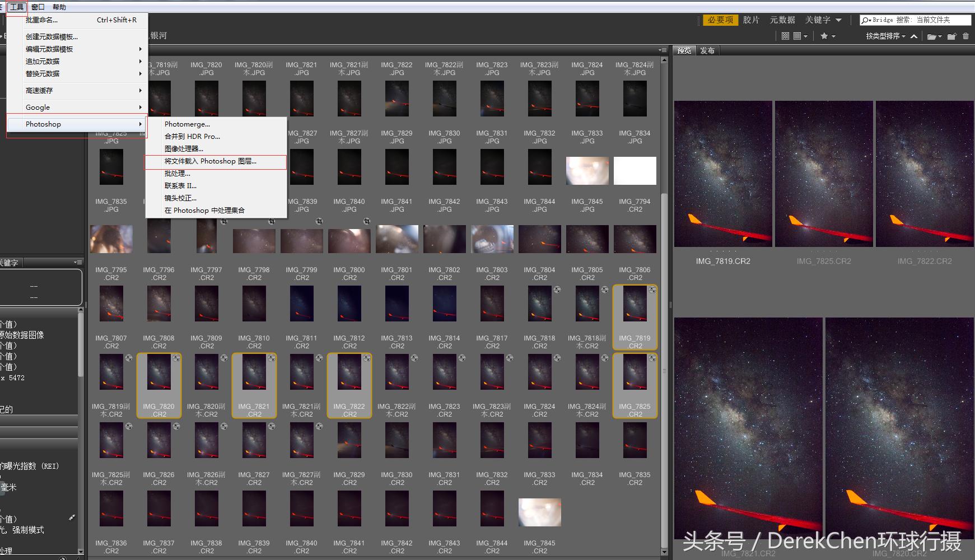Choose Photomerge from the Photoshop submenu

point(216,124)
